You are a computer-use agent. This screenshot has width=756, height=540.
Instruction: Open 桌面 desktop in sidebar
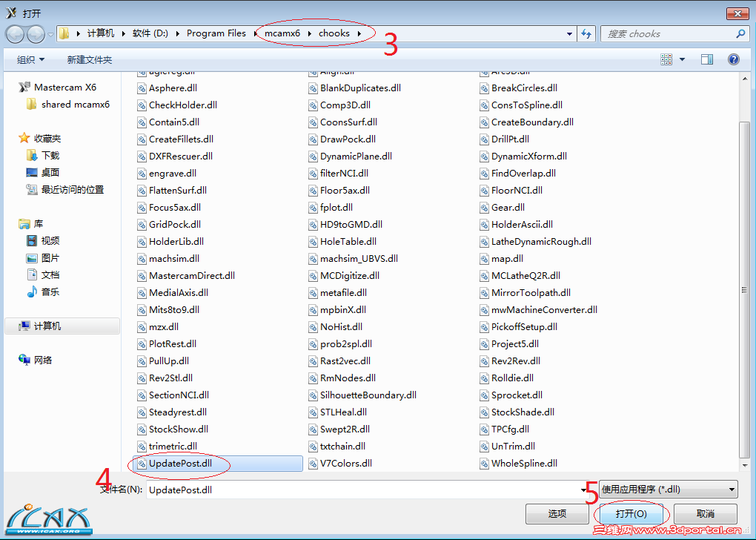coord(43,172)
